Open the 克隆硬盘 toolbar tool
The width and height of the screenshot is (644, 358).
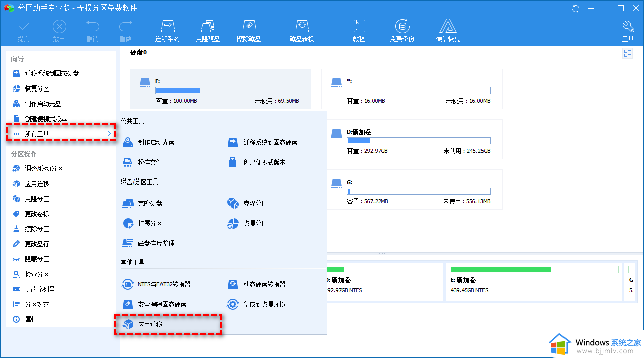coord(208,31)
